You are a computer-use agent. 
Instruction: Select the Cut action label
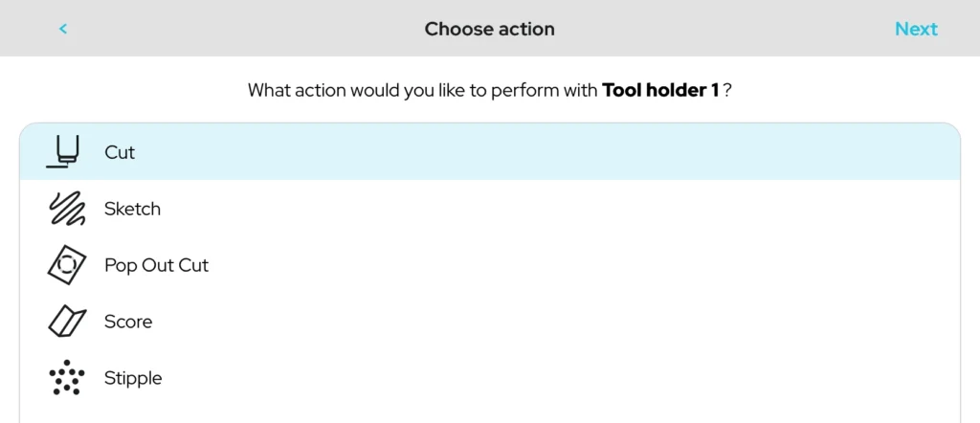pyautogui.click(x=120, y=152)
